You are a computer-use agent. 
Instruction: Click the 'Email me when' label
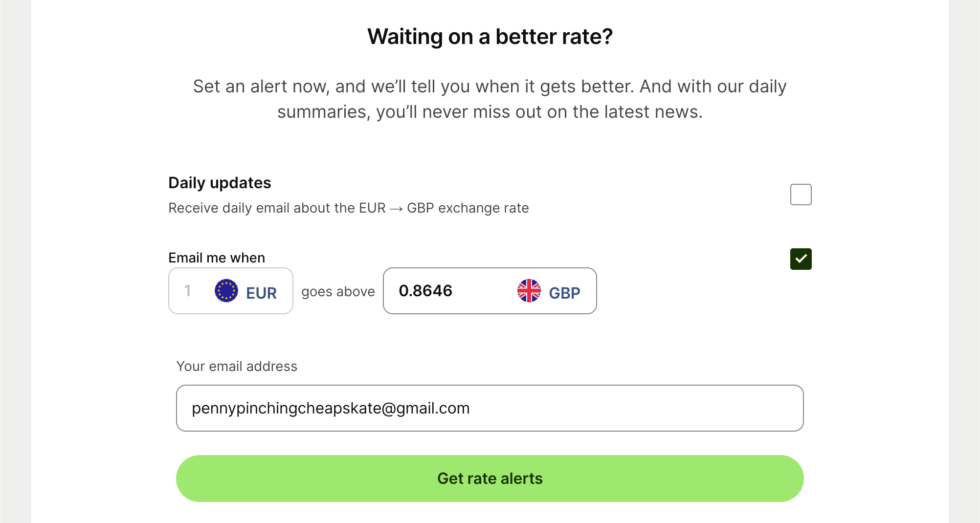pyautogui.click(x=217, y=258)
